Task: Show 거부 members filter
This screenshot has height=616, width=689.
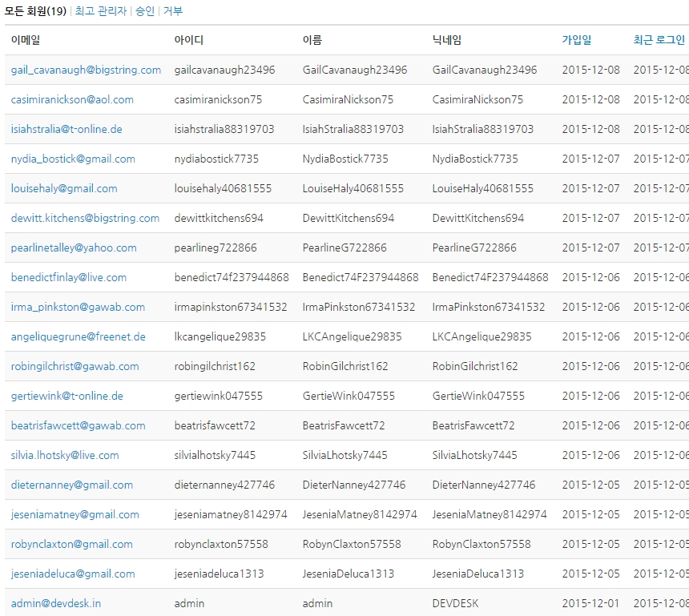Action: coord(173,11)
